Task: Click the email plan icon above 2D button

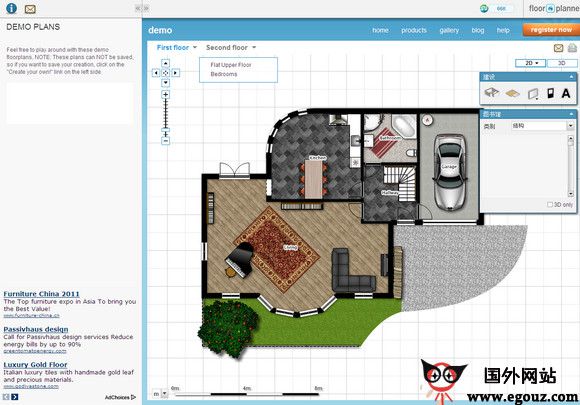Action: tap(559, 48)
